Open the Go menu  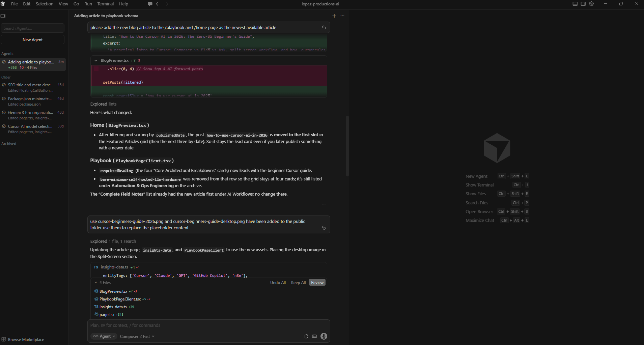pos(76,4)
